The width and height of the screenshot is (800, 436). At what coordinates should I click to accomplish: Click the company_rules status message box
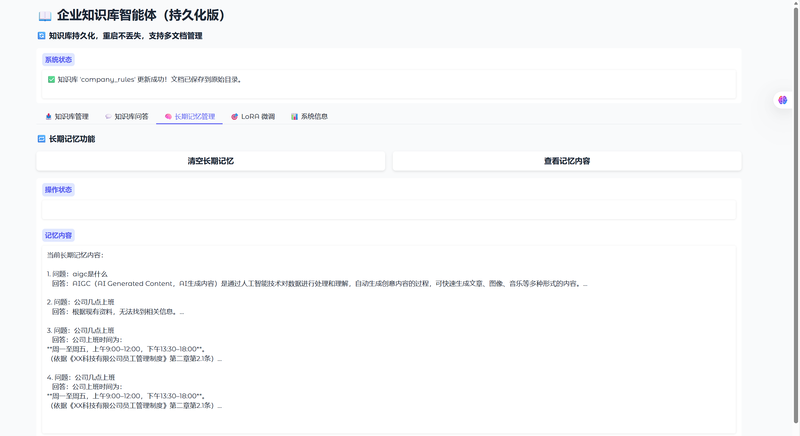pyautogui.click(x=388, y=80)
